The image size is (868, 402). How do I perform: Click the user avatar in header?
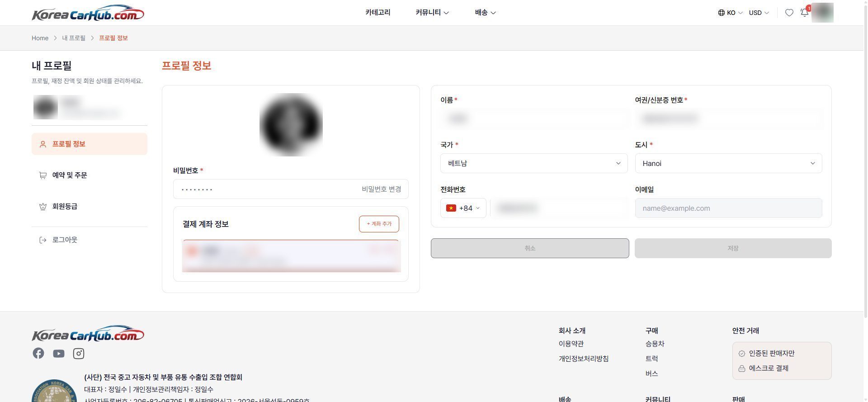point(822,13)
